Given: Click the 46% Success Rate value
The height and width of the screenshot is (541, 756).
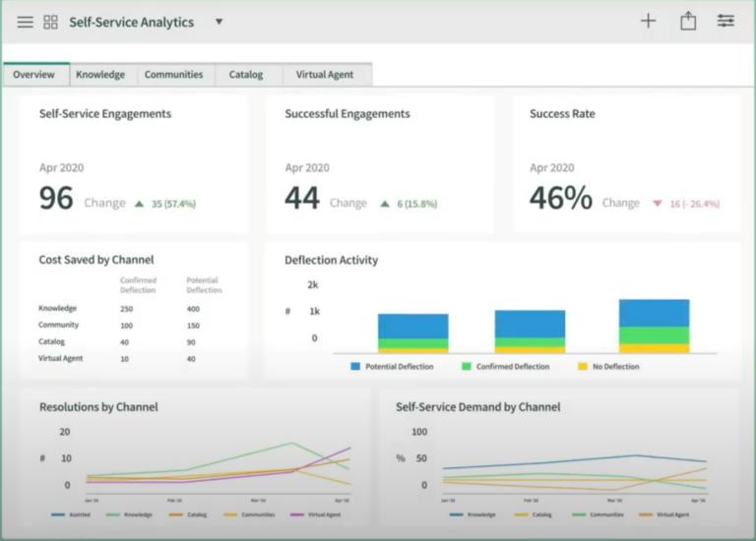Looking at the screenshot, I should [561, 198].
